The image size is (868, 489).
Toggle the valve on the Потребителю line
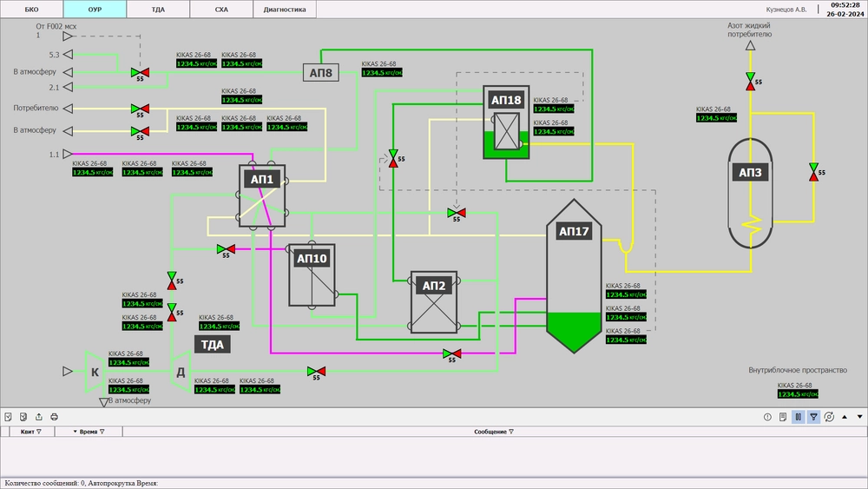(x=139, y=109)
